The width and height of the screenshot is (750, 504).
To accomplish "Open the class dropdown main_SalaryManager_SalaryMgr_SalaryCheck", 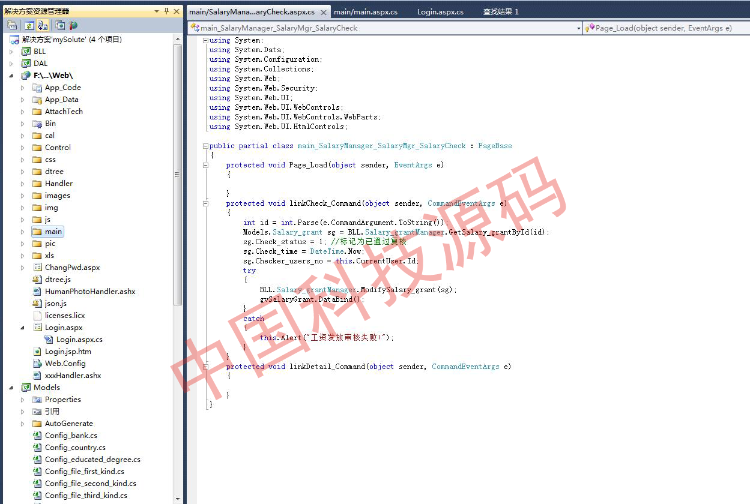I will [386, 28].
